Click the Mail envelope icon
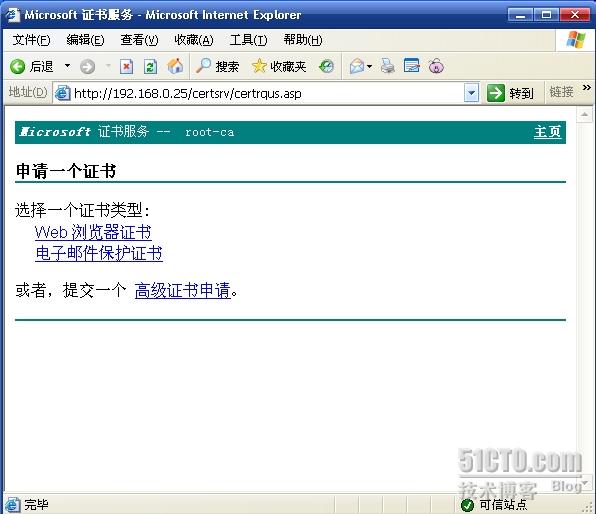Viewport: 596px width, 514px height. [x=357, y=67]
